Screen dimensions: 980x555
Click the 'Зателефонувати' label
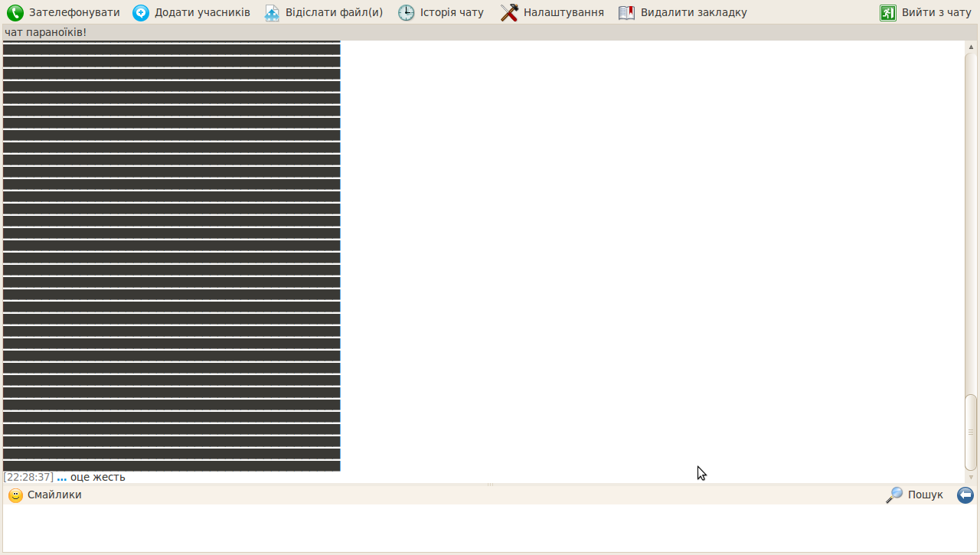74,12
